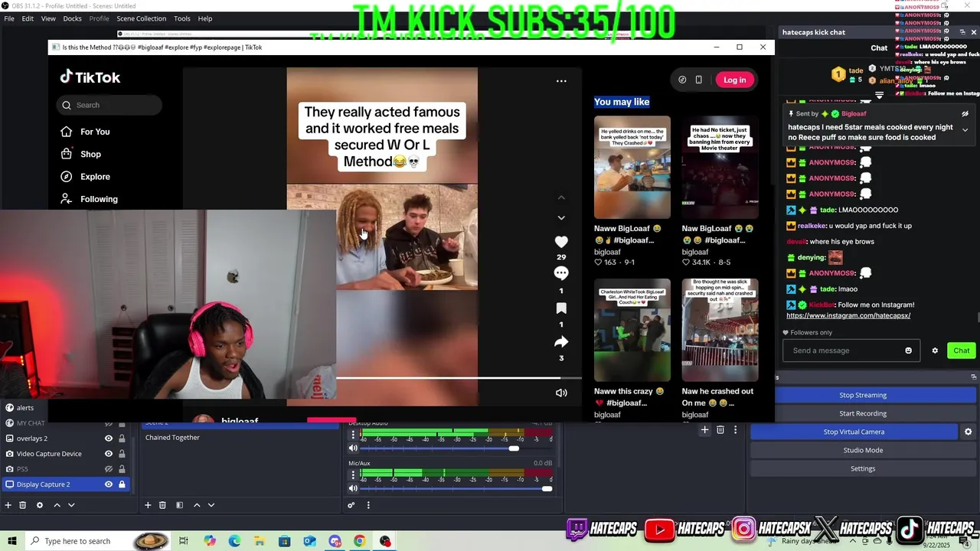Click the get coins icon beside Log in
This screenshot has height=551, width=980.
pos(682,80)
